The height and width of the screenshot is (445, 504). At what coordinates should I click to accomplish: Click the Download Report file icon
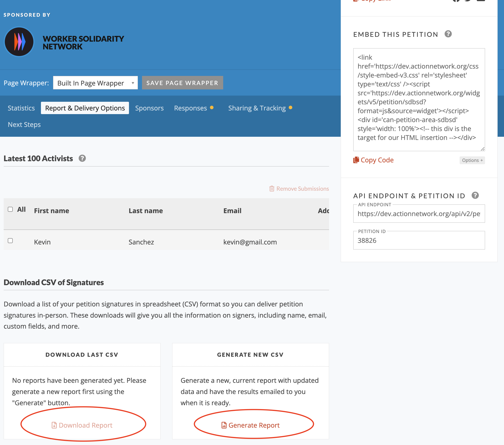[x=54, y=425]
